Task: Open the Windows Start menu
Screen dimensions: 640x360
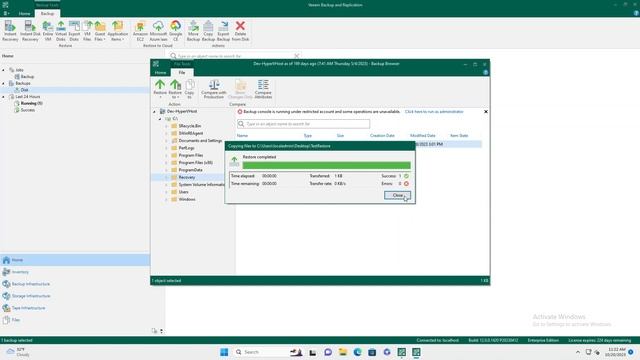Action: coord(224,352)
